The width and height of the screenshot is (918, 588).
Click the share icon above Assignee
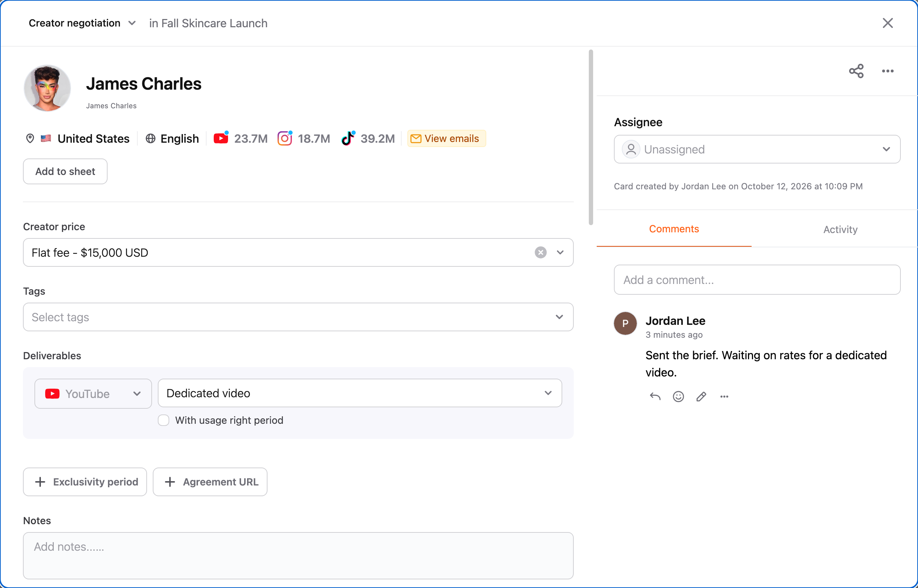coord(856,71)
